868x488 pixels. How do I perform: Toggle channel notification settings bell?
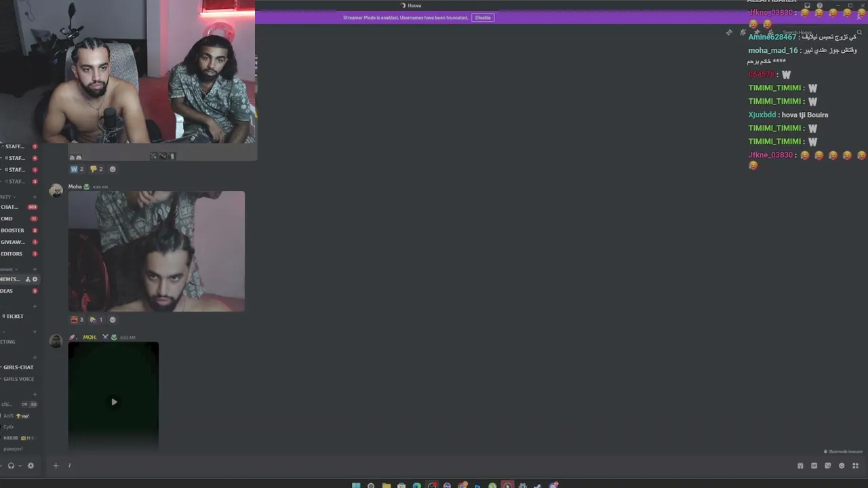(x=743, y=33)
